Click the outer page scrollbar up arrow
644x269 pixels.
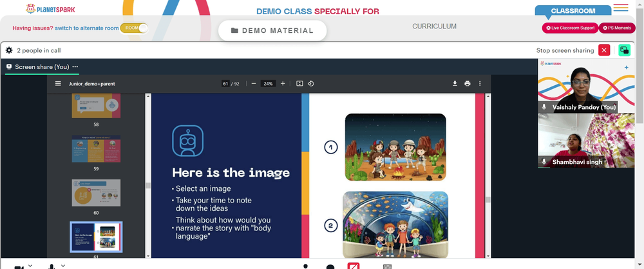tap(640, 3)
